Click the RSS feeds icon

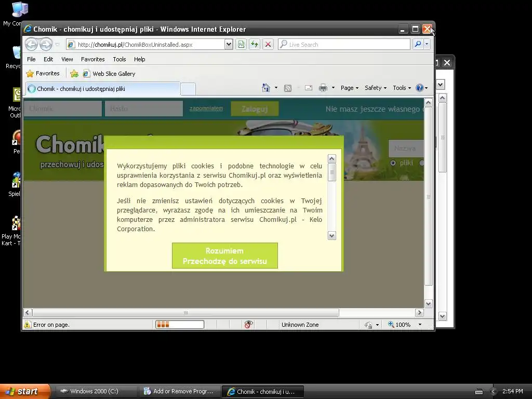pyautogui.click(x=288, y=88)
